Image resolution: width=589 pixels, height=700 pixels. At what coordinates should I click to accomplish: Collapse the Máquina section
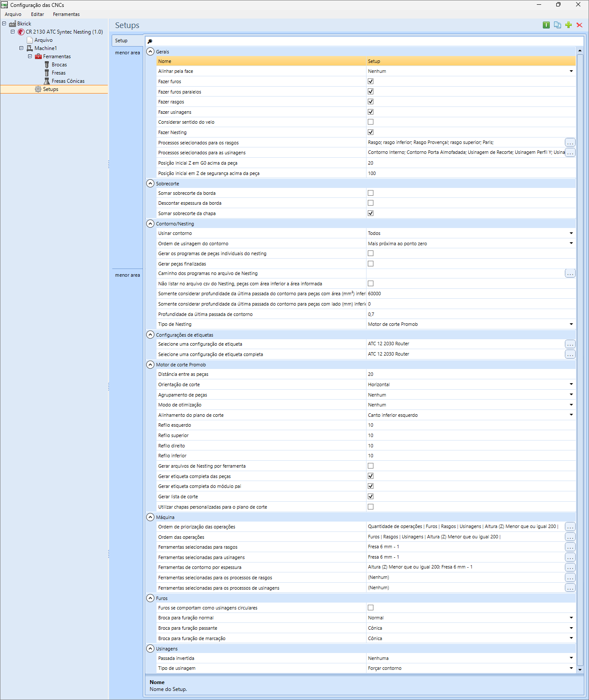(x=150, y=517)
